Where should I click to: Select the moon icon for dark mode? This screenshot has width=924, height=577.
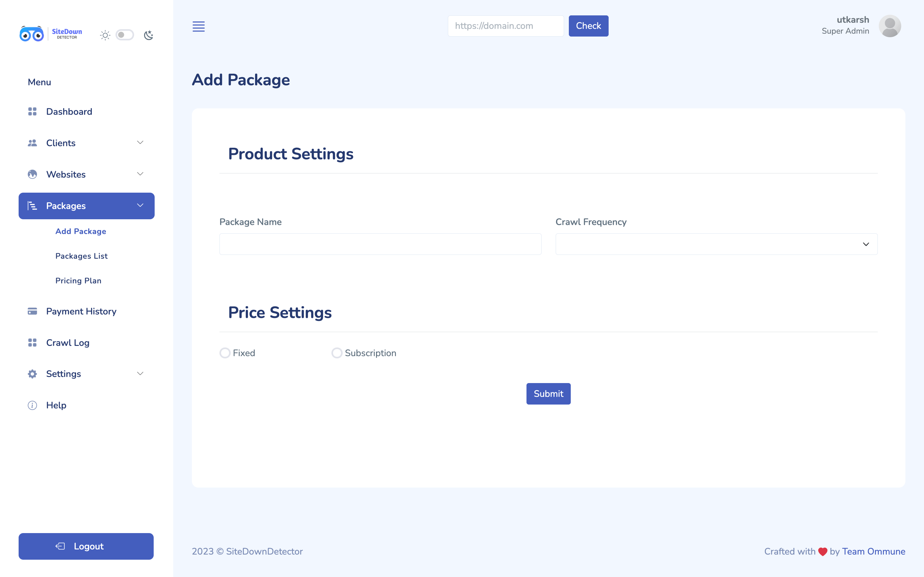tap(149, 35)
